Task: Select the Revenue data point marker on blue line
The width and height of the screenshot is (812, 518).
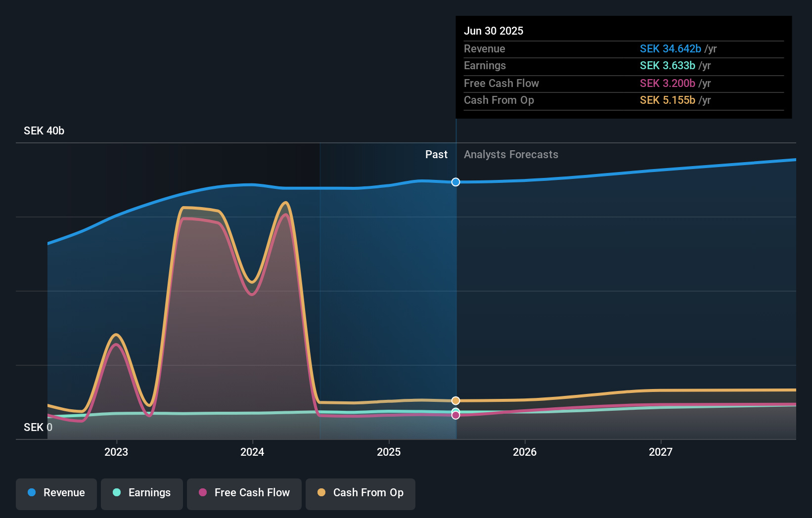Action: [456, 182]
